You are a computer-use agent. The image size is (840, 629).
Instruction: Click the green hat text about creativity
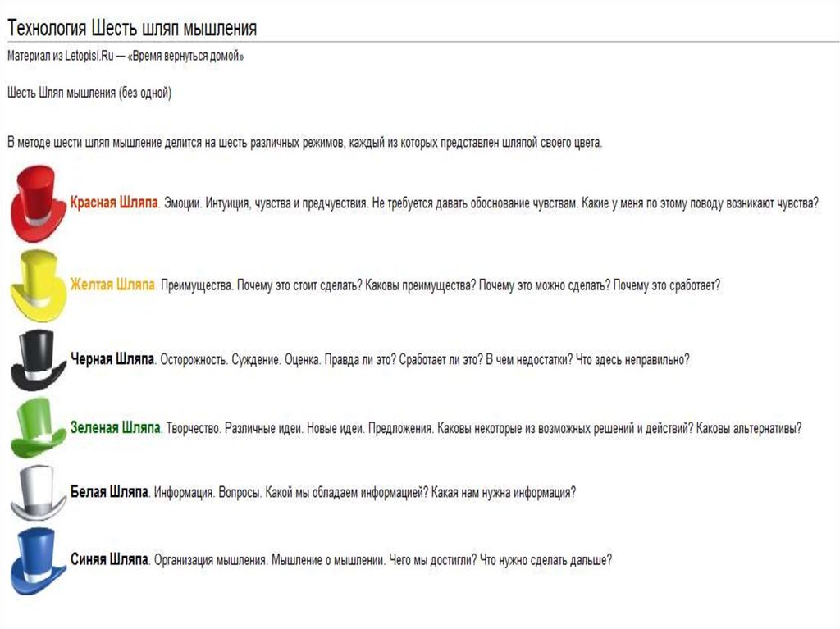tap(483, 428)
